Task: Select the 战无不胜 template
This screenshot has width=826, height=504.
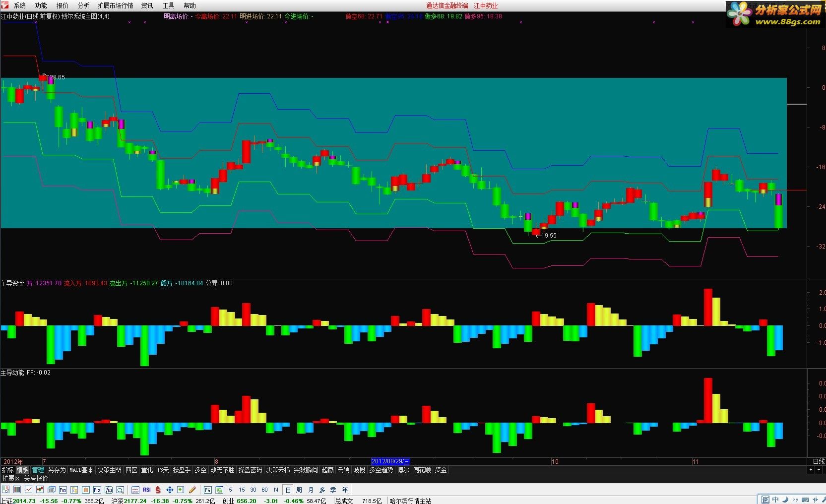Action: (223, 470)
